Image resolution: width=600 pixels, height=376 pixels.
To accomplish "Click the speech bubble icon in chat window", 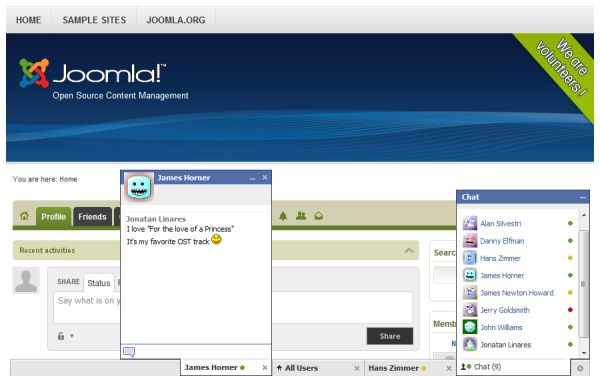I will point(129,352).
